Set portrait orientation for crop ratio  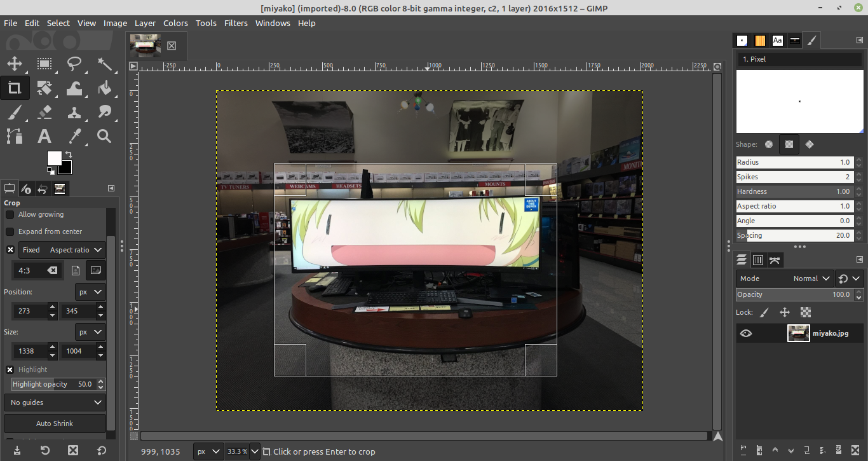tap(76, 270)
